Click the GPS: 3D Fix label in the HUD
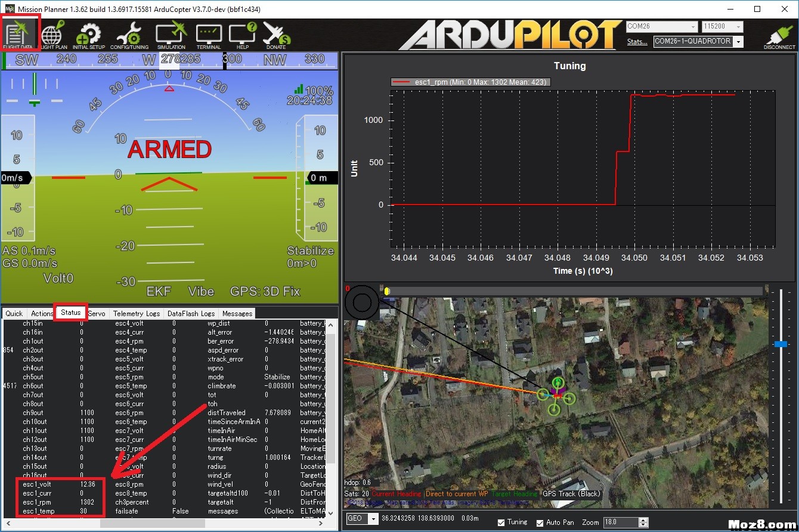Screen dimensions: 799x532 (265, 292)
